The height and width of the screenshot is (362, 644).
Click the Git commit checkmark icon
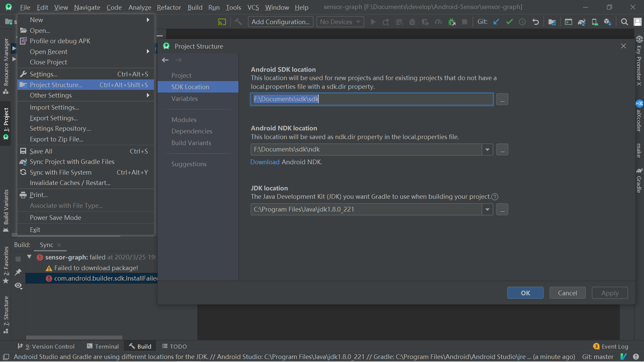[x=509, y=22]
